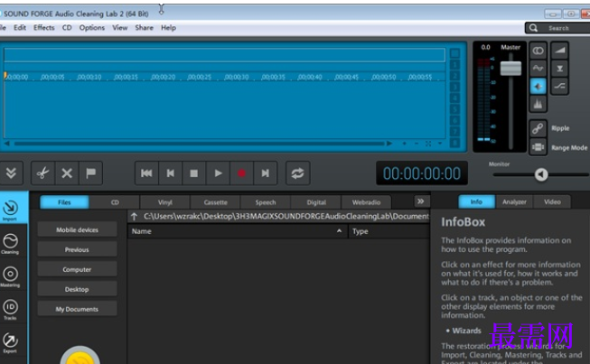
Task: Open the Edit menu
Action: [20, 27]
